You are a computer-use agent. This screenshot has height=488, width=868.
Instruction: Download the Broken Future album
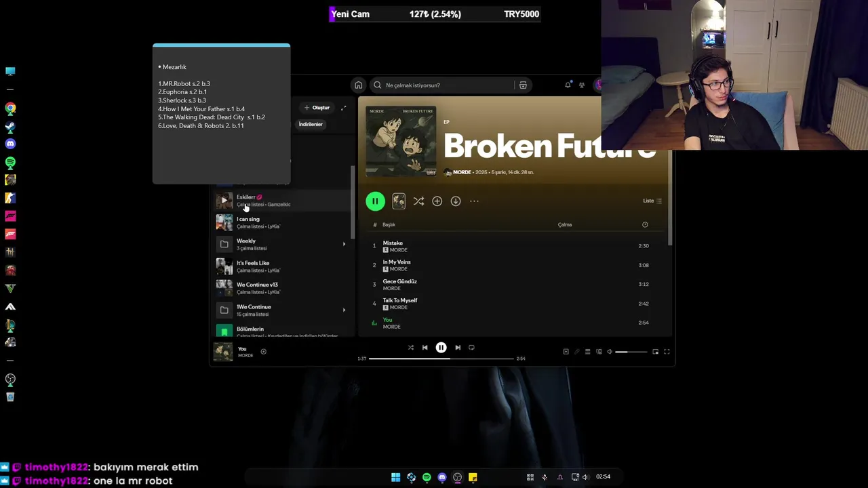tap(456, 201)
